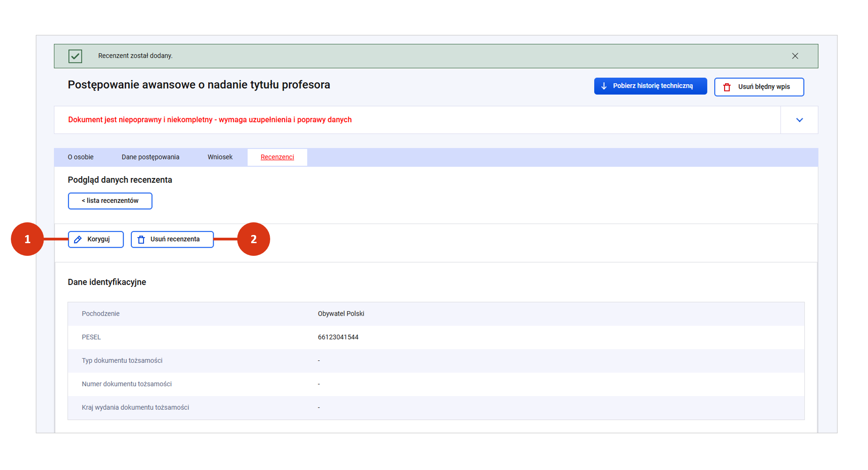
Task: Select the 'Recenzenci' tab
Action: pos(277,157)
